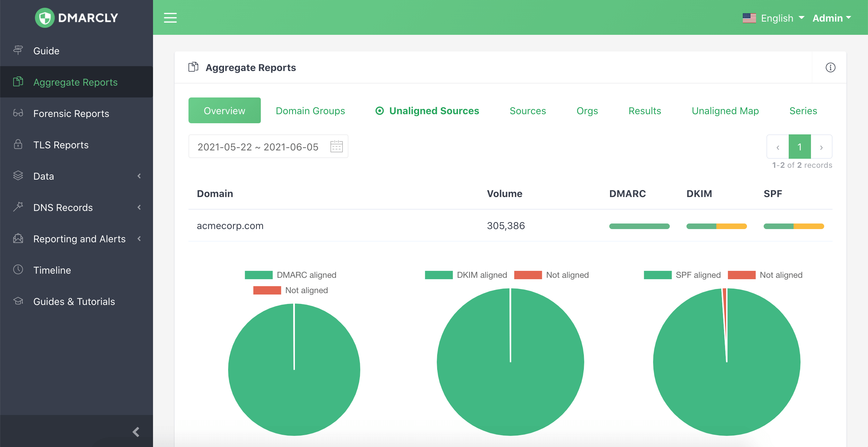Toggle the Unaligned Sources radio button
Image resolution: width=868 pixels, height=447 pixels.
pos(378,111)
